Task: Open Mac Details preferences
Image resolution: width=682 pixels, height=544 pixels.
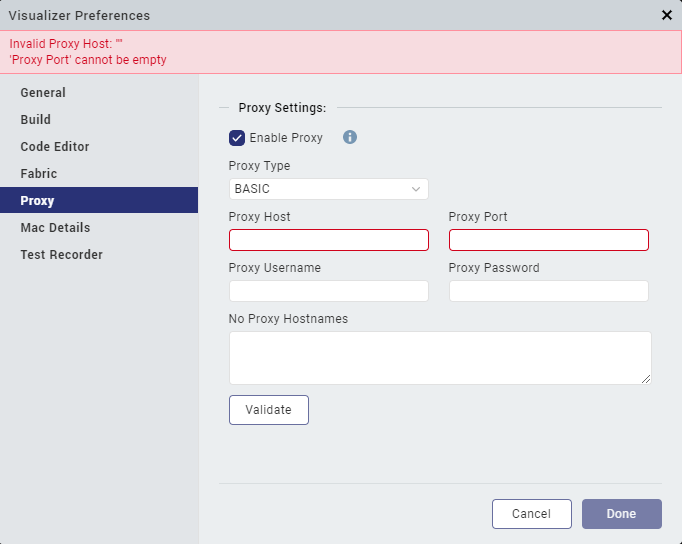Action: pyautogui.click(x=55, y=228)
